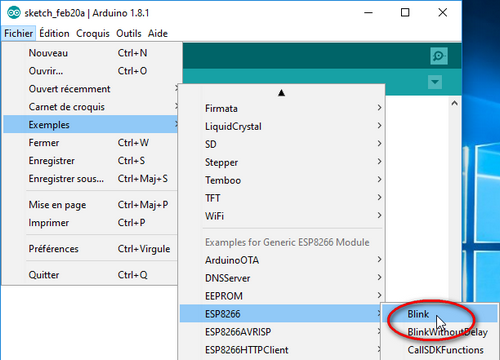Maximize the Arduino window

pyautogui.click(x=405, y=13)
